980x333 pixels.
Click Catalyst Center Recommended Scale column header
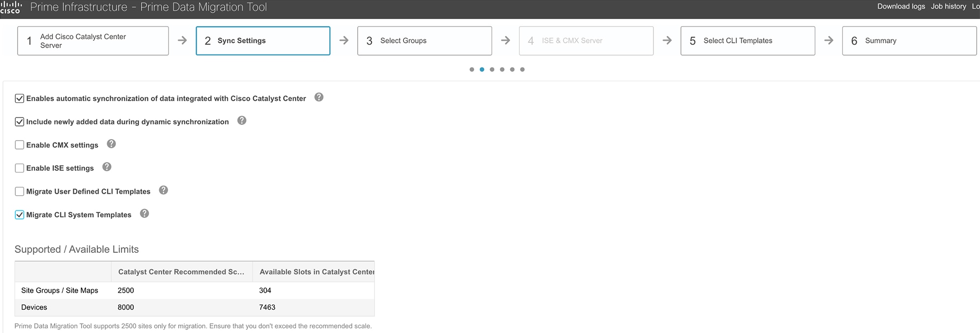[x=182, y=272]
